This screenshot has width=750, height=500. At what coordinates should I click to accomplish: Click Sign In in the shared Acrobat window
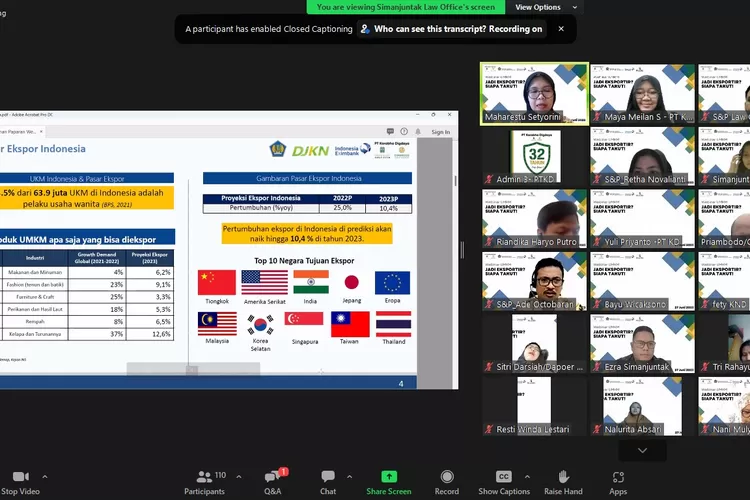click(440, 131)
